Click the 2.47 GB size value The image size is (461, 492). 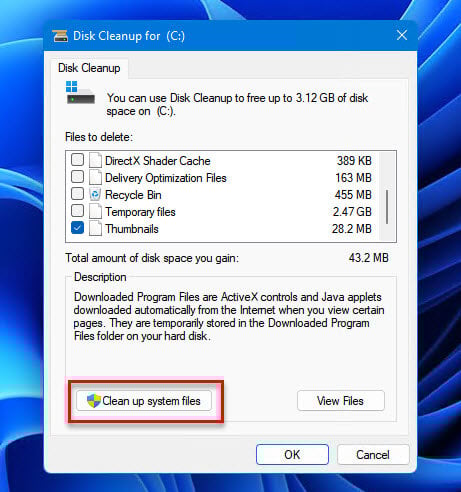click(x=352, y=212)
